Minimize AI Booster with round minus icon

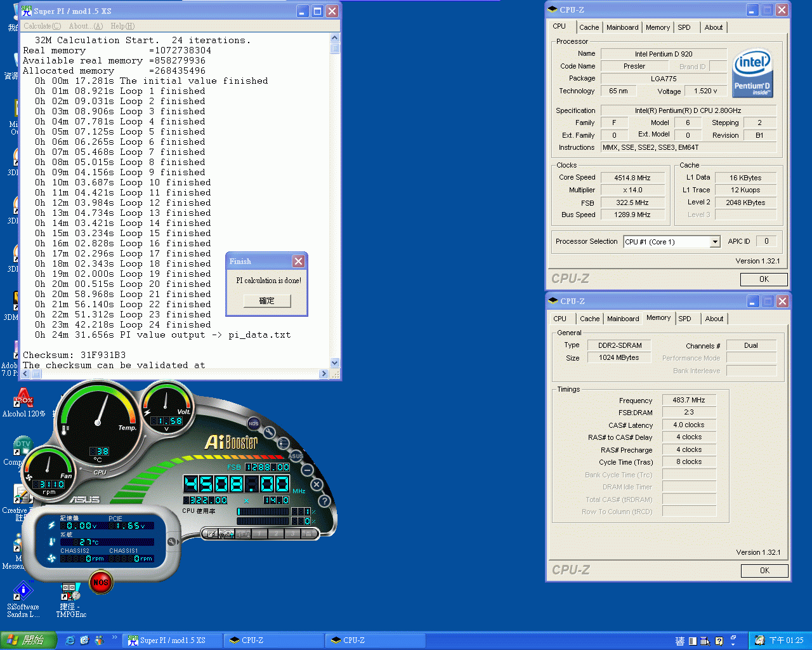(x=307, y=470)
